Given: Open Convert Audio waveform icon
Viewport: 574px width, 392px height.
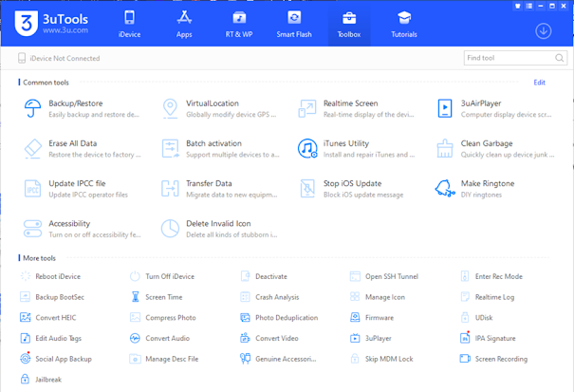Looking at the screenshot, I should coord(135,338).
